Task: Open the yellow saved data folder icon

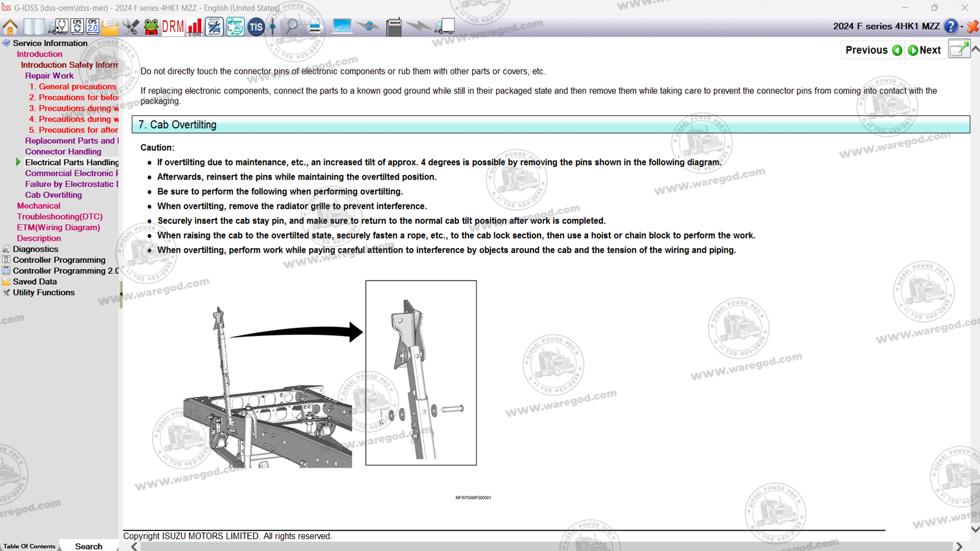Action: coord(109,27)
